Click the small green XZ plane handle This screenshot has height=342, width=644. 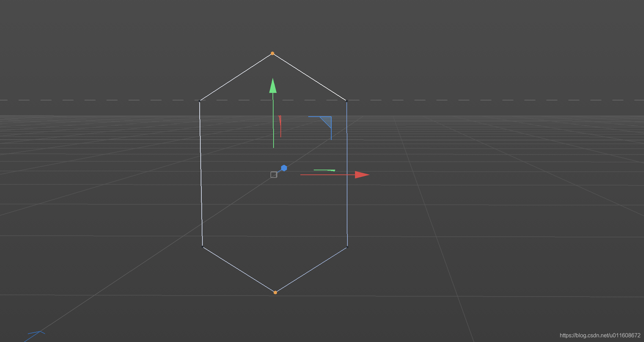pos(324,170)
